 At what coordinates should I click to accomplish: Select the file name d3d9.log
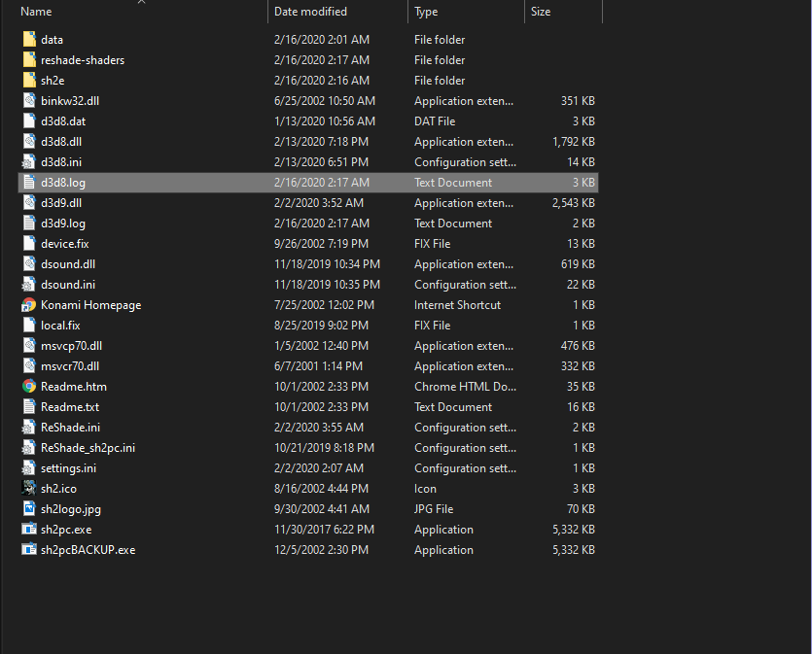(x=63, y=224)
